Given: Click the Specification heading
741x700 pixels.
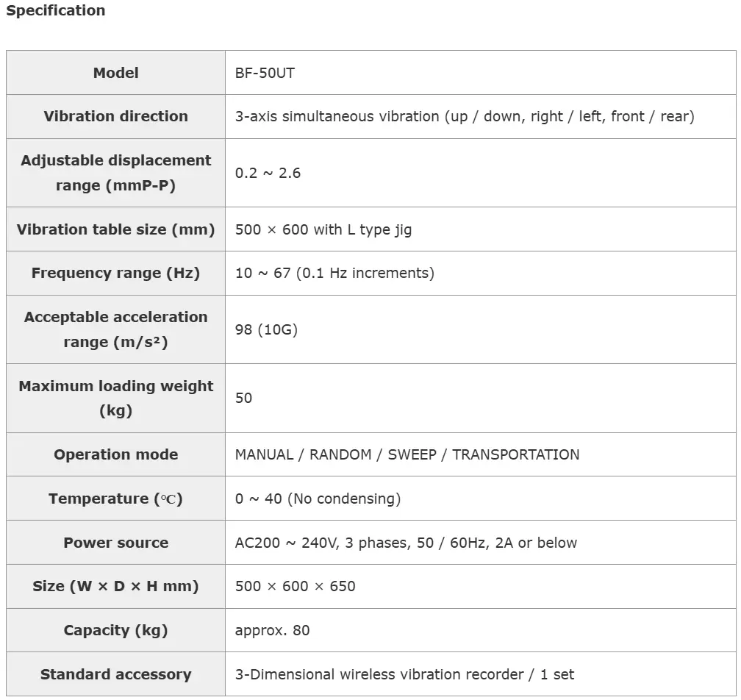Looking at the screenshot, I should pyautogui.click(x=56, y=11).
